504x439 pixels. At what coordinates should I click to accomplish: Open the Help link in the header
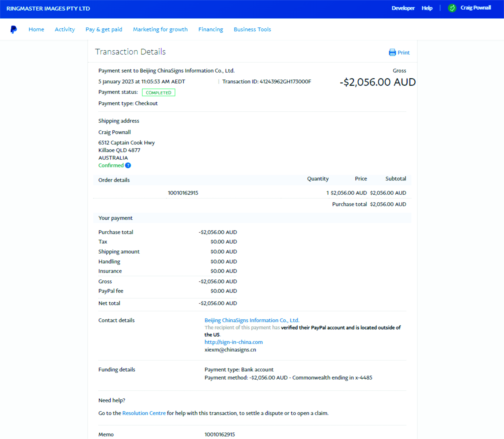point(427,8)
